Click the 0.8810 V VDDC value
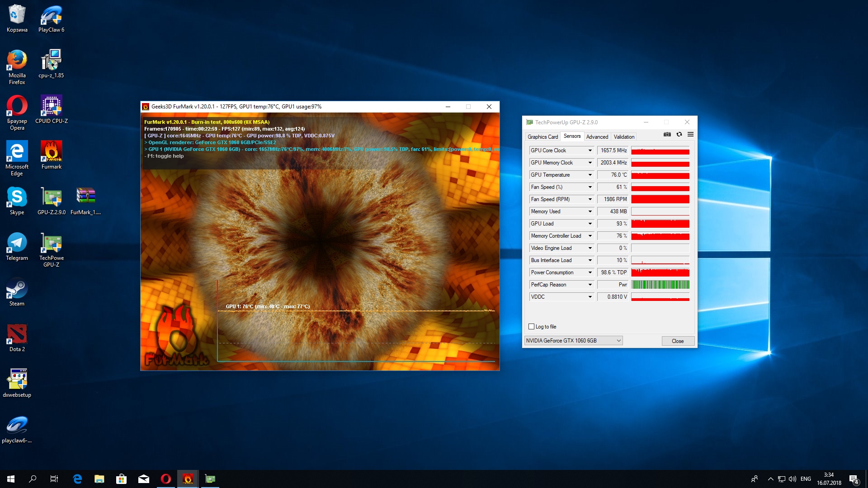 point(613,297)
